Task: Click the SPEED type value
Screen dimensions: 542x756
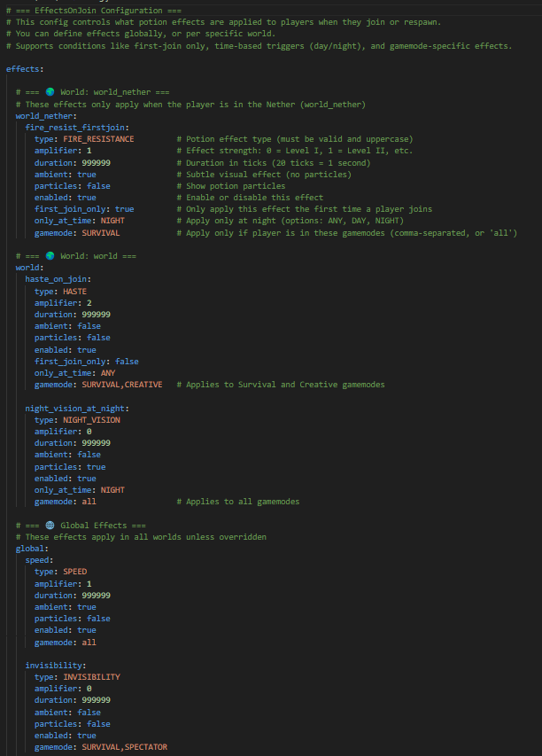Action: point(74,572)
